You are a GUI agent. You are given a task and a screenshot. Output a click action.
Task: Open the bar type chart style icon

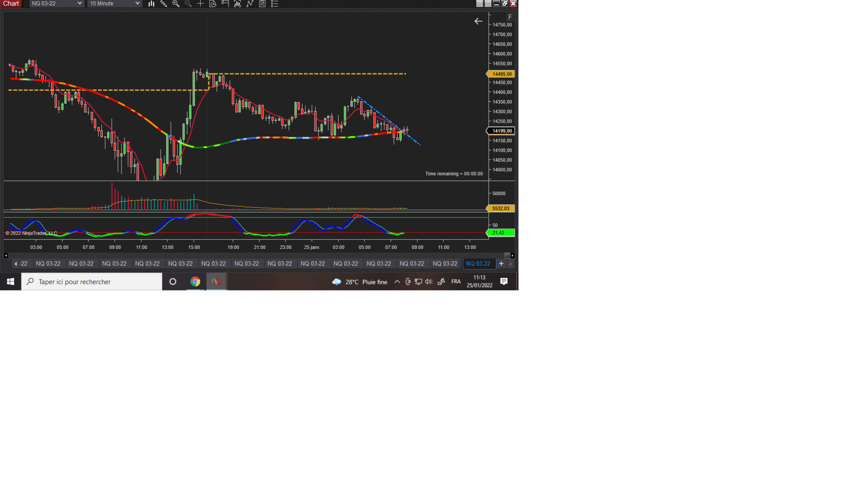pyautogui.click(x=151, y=4)
